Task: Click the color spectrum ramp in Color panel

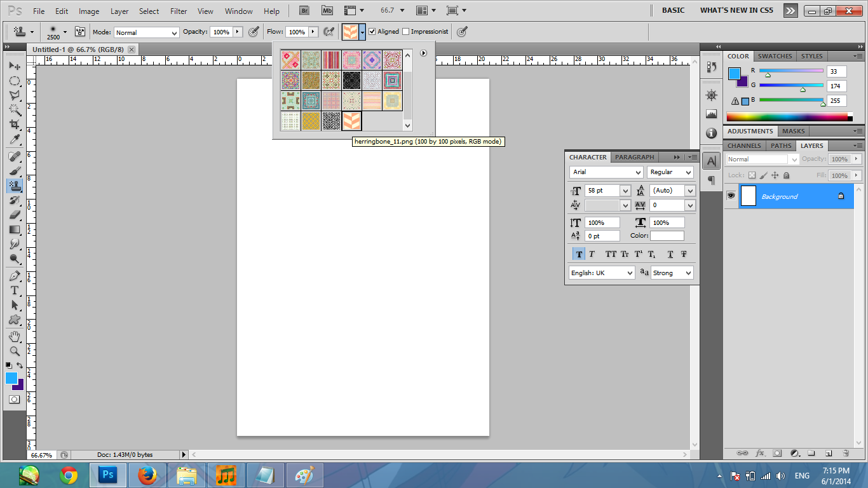Action: click(787, 116)
